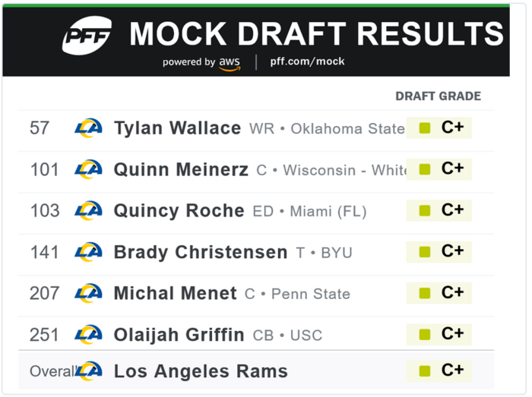Click the grade color square for Quincy Roche
Viewport: 532px width, 397px height.
coord(425,210)
